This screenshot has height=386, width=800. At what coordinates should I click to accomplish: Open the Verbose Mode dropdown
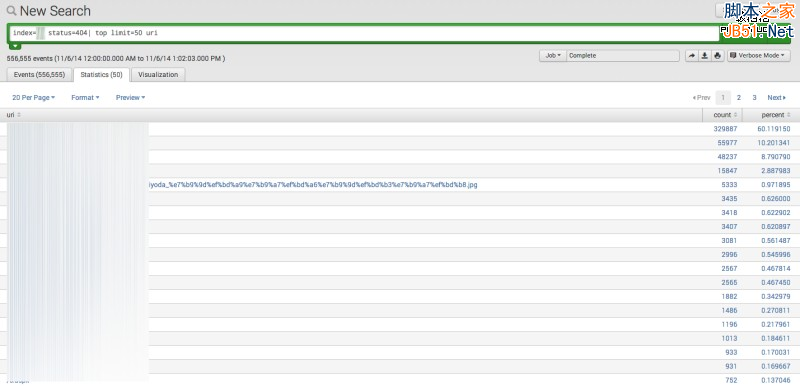[758, 56]
